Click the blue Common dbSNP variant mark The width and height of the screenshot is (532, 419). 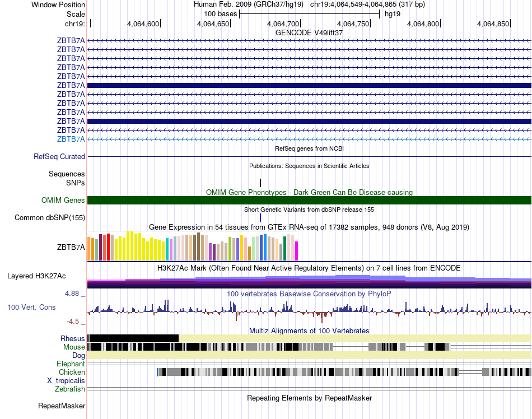click(260, 217)
